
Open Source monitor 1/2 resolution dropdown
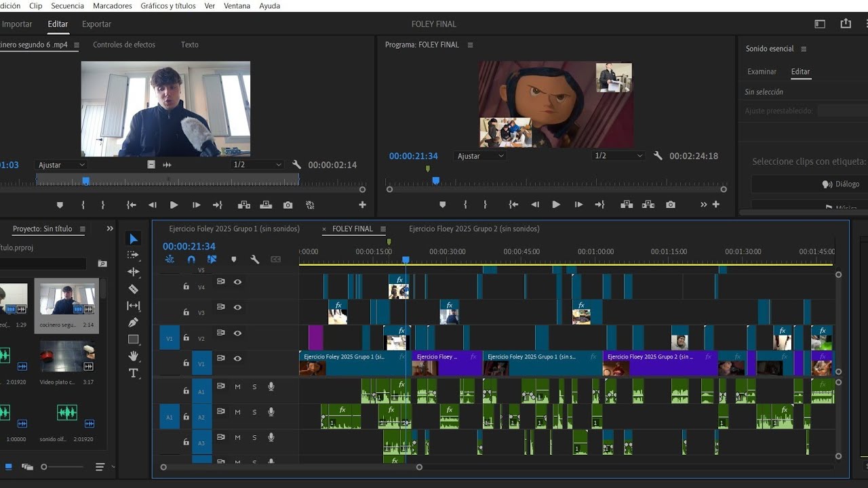coord(257,165)
